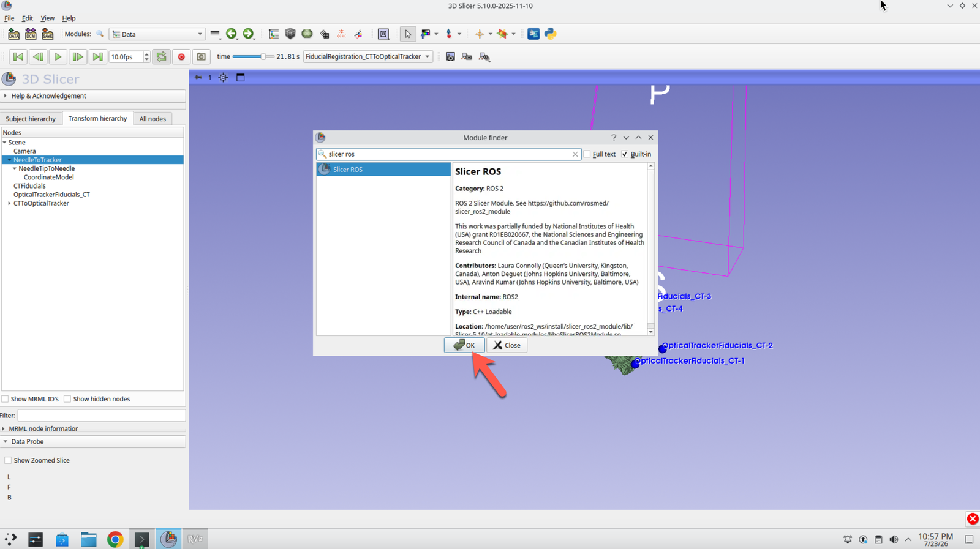The height and width of the screenshot is (549, 980).
Task: Select Slicer ROS in results list
Action: point(383,170)
